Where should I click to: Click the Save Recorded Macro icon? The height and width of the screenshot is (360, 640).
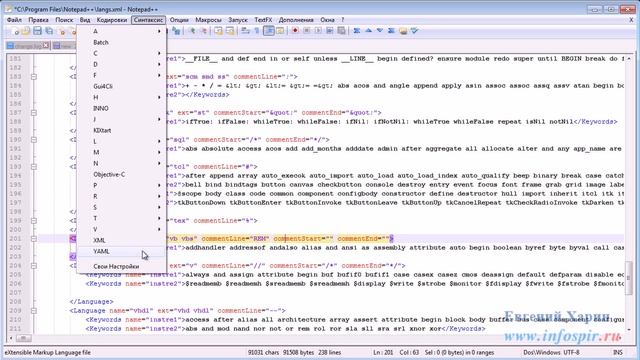pyautogui.click(x=341, y=31)
